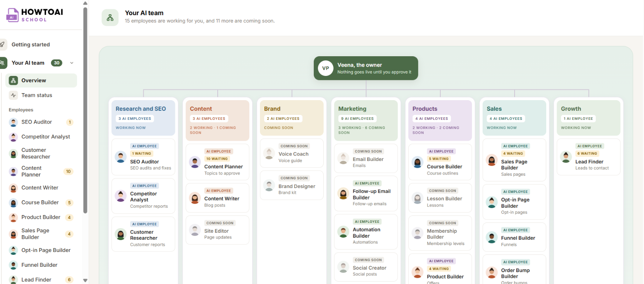Click the Lead Finder avatar in Growth column
The height and width of the screenshot is (284, 644).
click(x=566, y=157)
